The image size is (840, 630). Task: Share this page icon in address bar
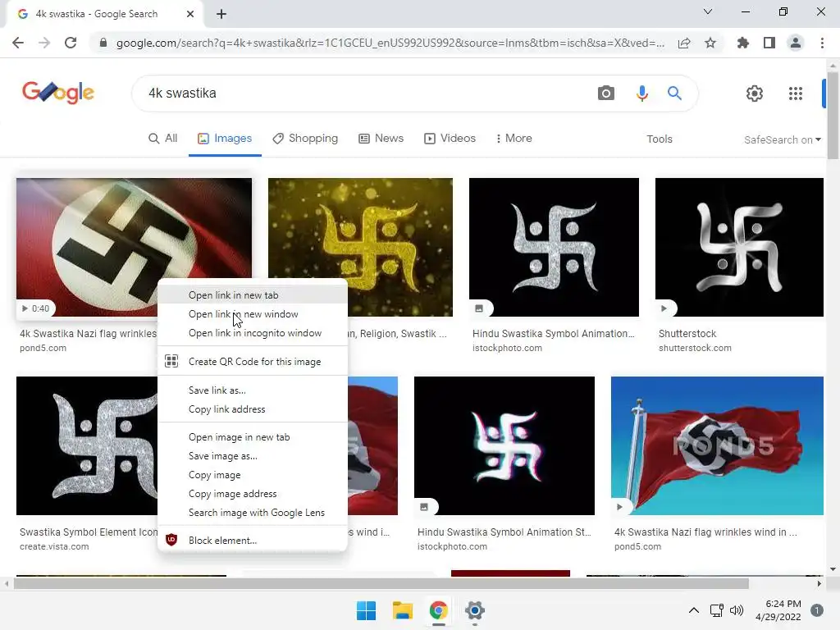[684, 43]
